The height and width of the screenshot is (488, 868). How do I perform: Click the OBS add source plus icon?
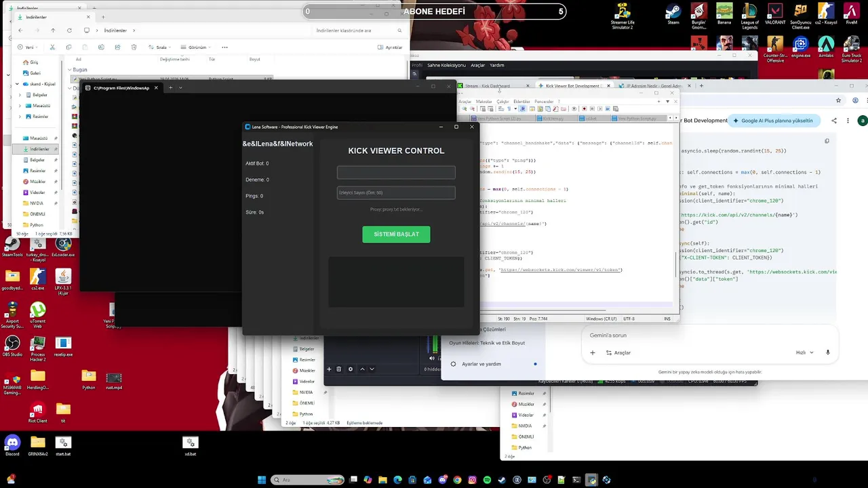tap(329, 369)
